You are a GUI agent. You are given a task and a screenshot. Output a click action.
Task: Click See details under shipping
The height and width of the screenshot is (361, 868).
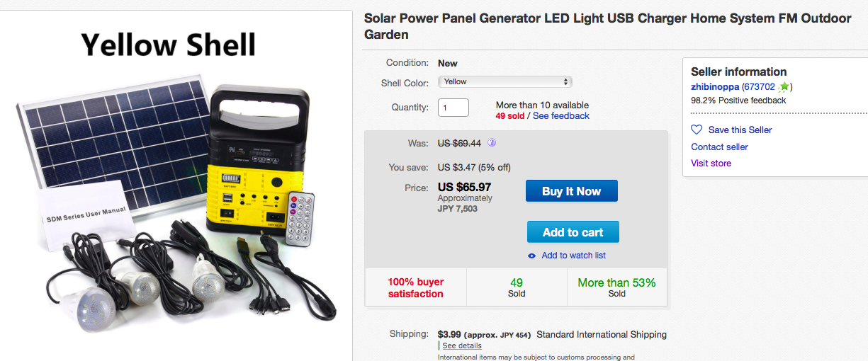click(x=462, y=346)
